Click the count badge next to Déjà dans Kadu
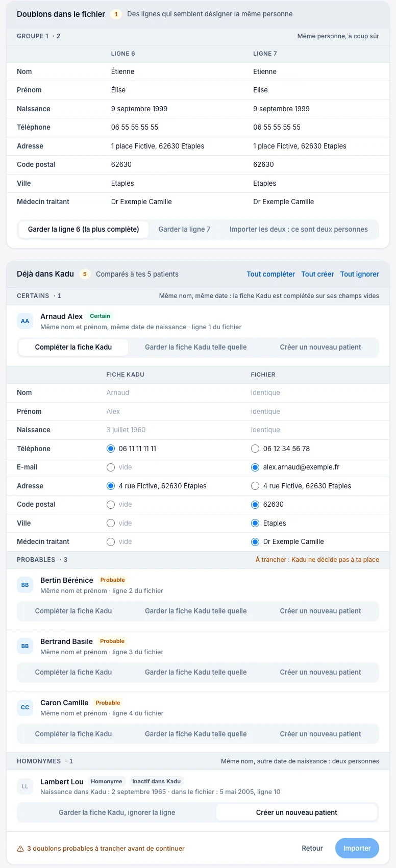The height and width of the screenshot is (868, 396). tap(85, 274)
